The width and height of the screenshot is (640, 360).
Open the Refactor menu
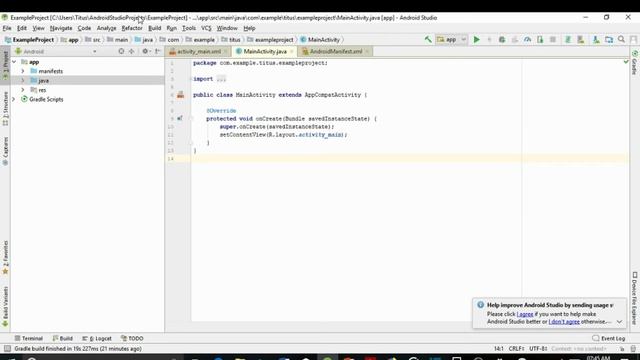pyautogui.click(x=132, y=28)
